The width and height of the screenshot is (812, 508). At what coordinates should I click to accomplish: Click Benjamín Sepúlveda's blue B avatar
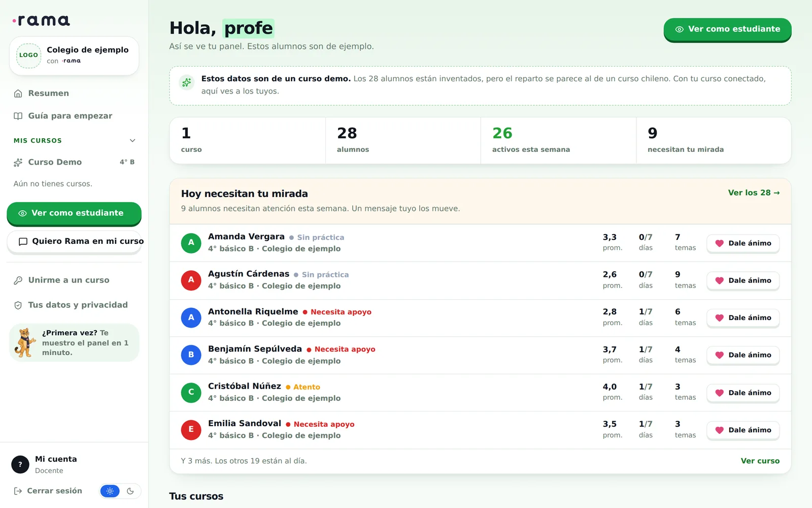pyautogui.click(x=191, y=355)
